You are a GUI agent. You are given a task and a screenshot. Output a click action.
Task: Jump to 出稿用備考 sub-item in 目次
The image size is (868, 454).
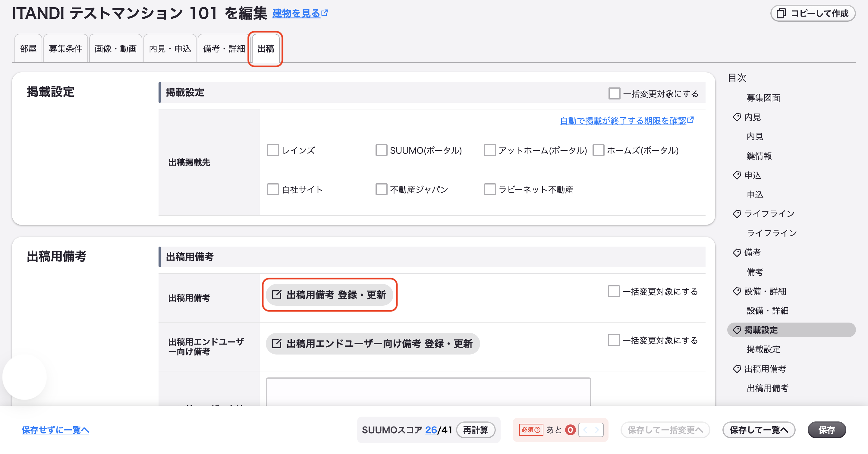point(767,388)
